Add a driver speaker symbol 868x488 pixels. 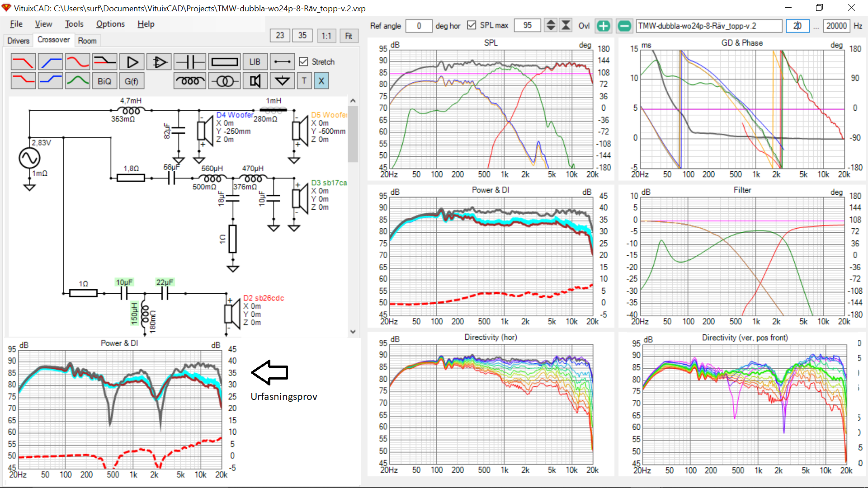(255, 81)
